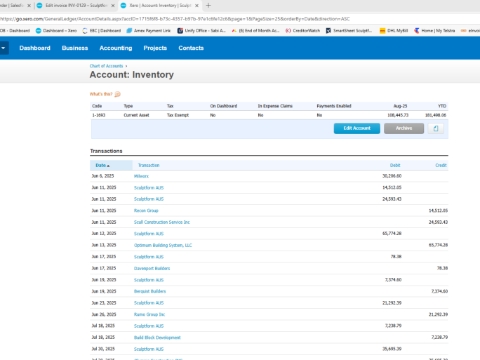This screenshot has width=480, height=360.
Task: Click the What's this? help link
Action: tap(101, 94)
